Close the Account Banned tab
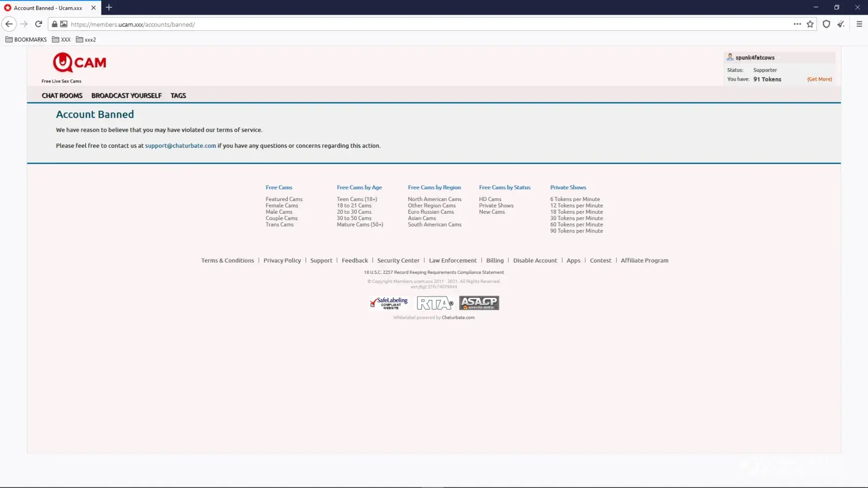Viewport: 868px width, 488px height. click(x=93, y=8)
